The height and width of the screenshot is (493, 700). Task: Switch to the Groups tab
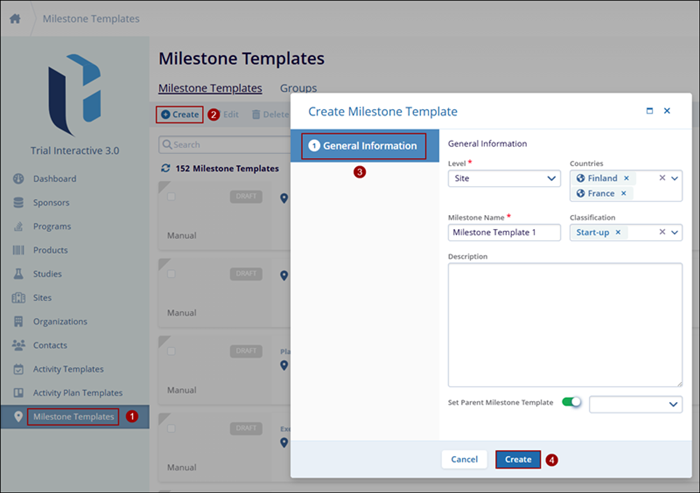tap(298, 88)
